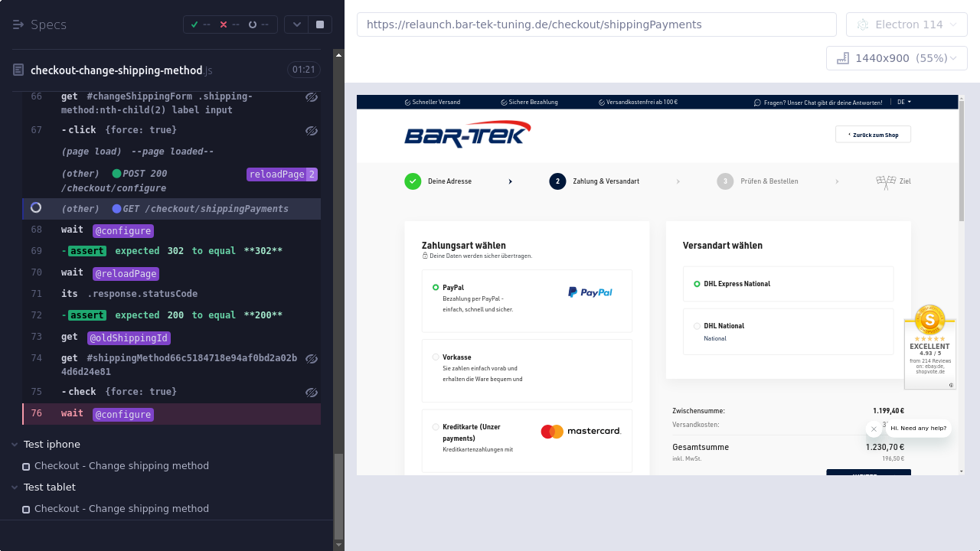Close the chat help bubble
This screenshot has height=551, width=980.
tap(874, 429)
